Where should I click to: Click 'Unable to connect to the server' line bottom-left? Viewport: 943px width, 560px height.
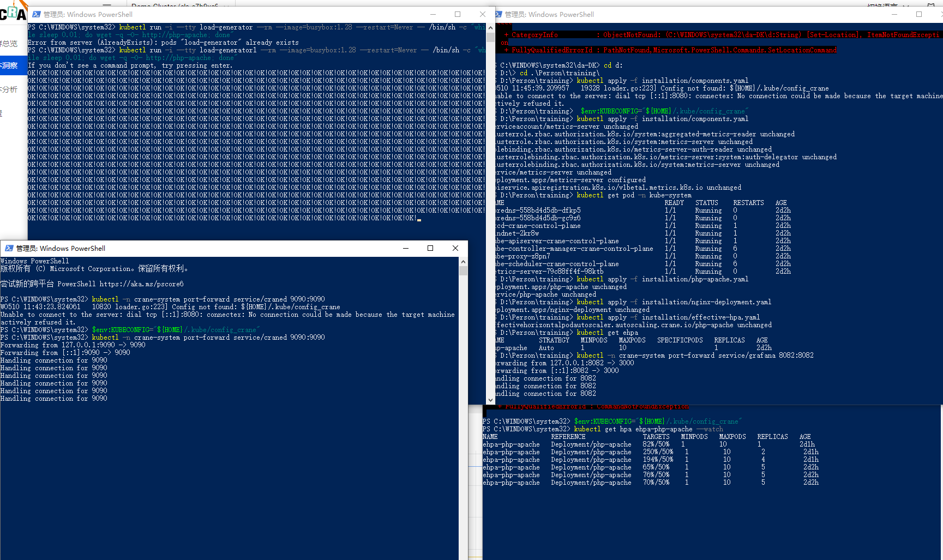point(227,315)
